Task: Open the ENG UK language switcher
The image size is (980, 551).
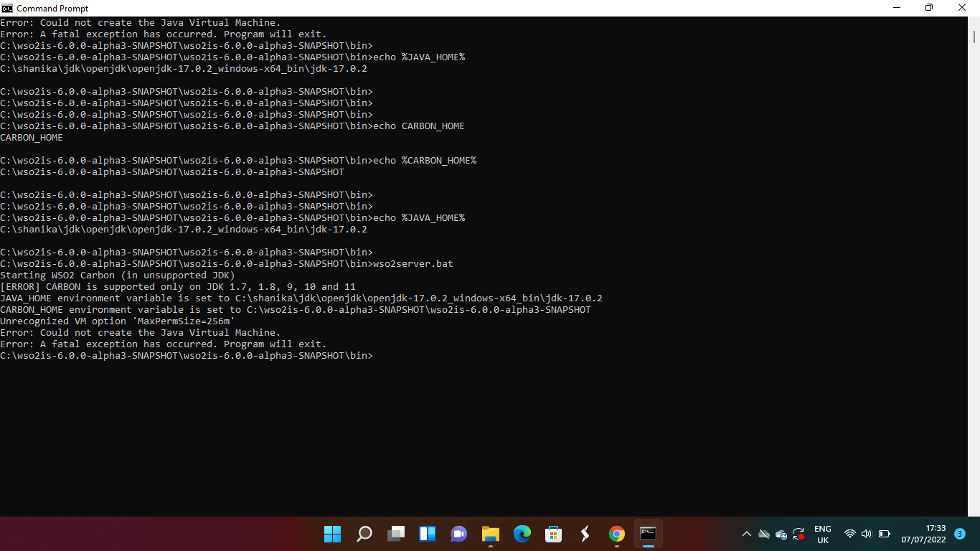Action: [823, 534]
